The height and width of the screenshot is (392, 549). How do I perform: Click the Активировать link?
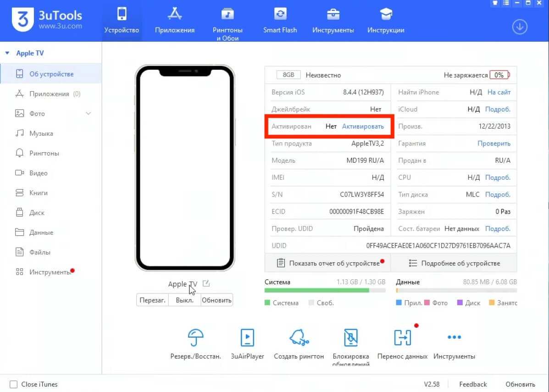tap(363, 127)
